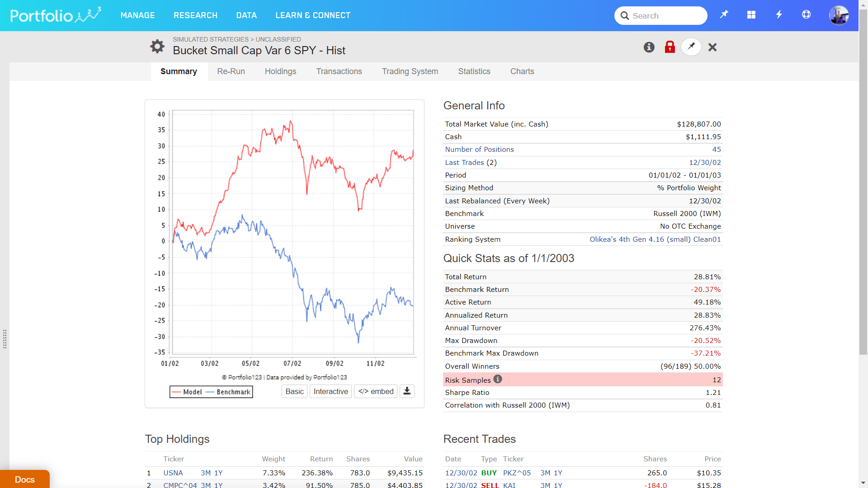
Task: Click the Search input field
Action: tap(667, 16)
